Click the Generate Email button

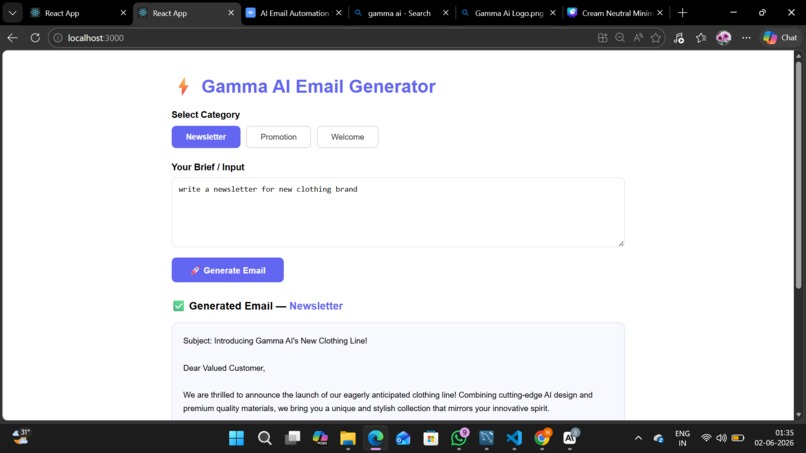click(228, 270)
